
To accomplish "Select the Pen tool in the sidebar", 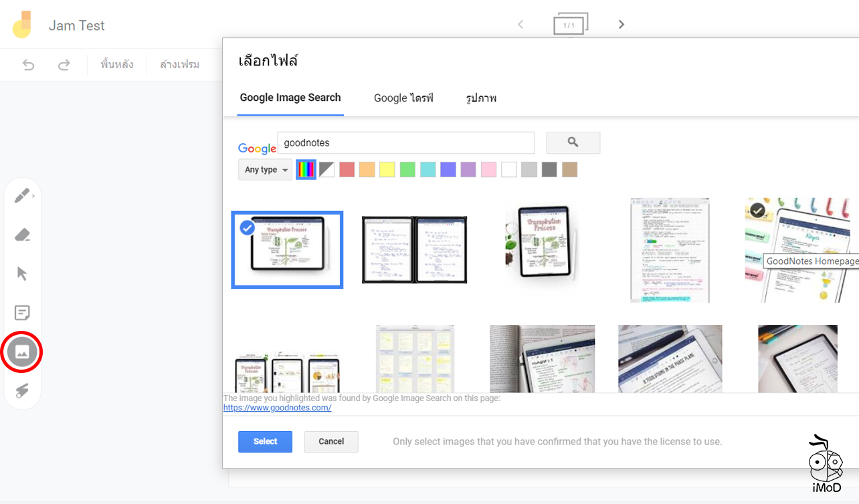I will [22, 195].
